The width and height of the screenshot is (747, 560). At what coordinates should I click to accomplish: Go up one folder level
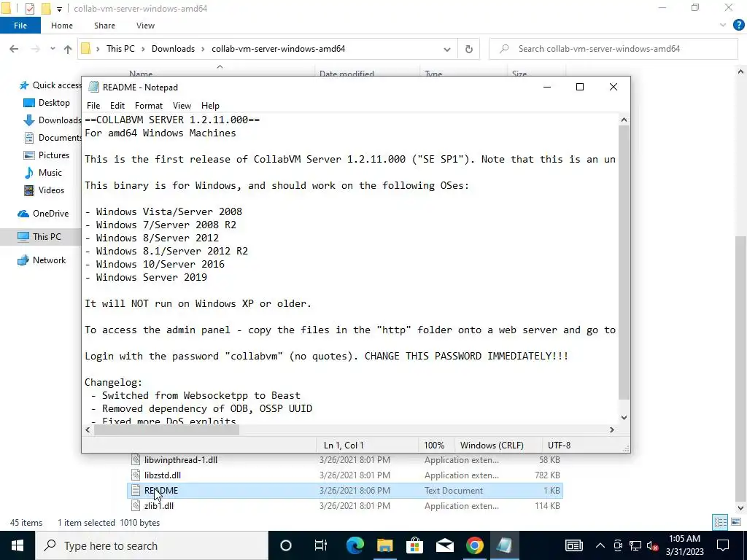[68, 49]
